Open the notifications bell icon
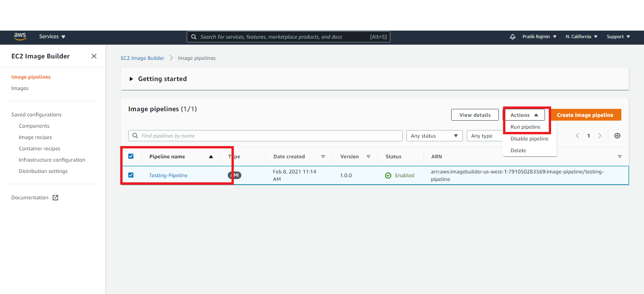Image resolution: width=644 pixels, height=294 pixels. (512, 37)
